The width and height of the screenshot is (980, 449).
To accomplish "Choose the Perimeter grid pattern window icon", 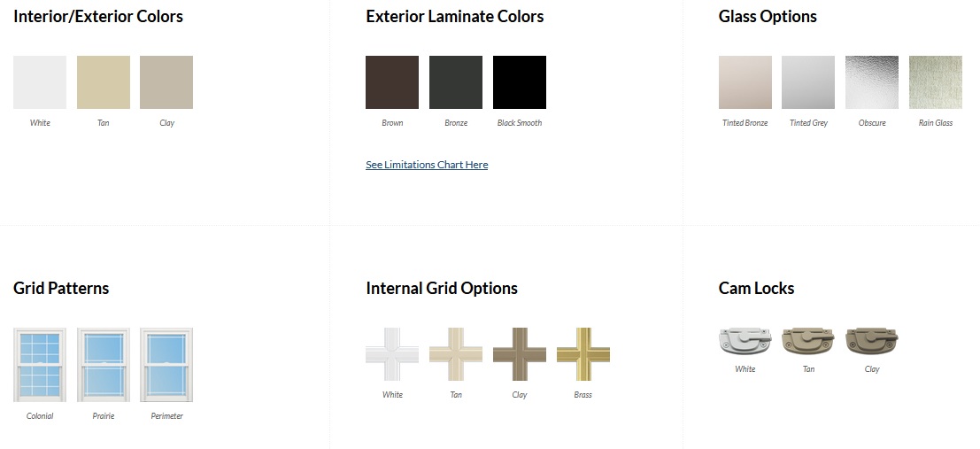I will coord(166,365).
